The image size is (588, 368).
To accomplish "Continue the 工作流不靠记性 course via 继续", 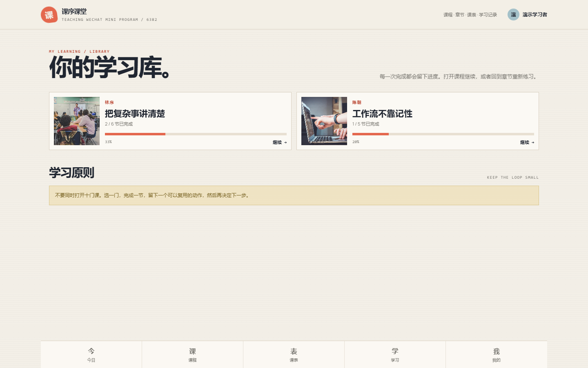I will [x=527, y=142].
